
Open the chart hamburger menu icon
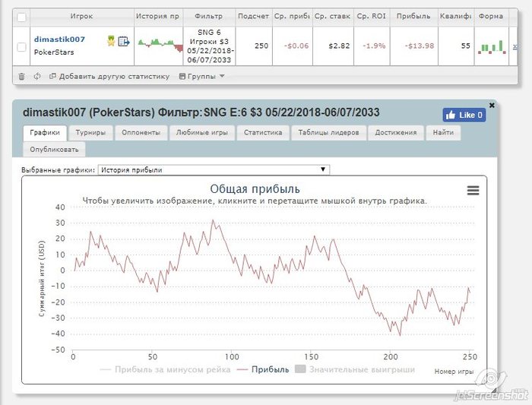473,190
